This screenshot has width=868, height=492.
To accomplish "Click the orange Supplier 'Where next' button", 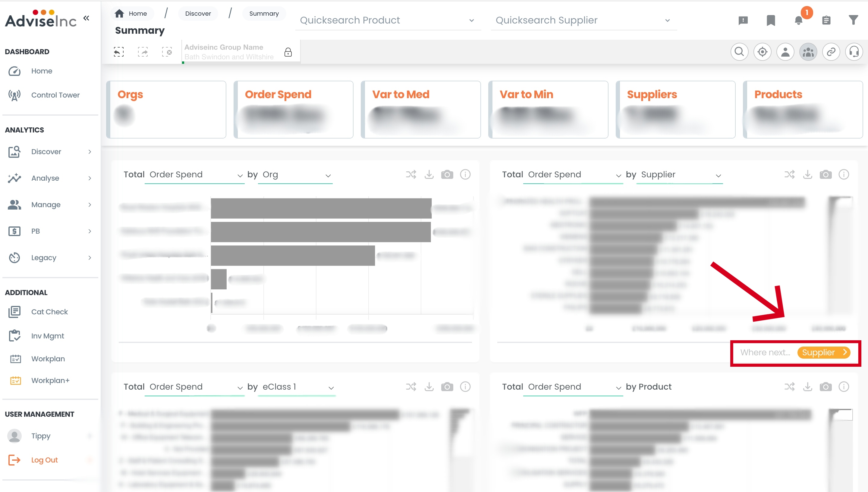I will 823,353.
